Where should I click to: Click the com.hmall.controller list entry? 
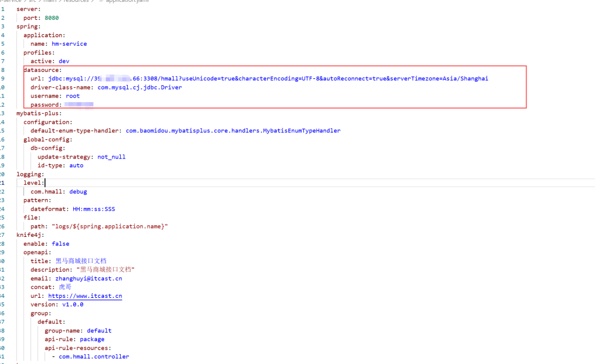94,357
